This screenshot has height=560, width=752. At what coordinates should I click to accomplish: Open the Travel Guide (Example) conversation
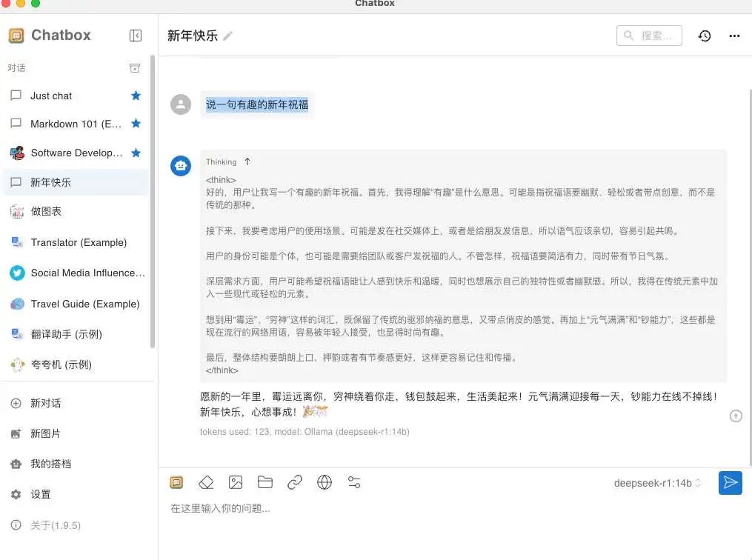76,304
